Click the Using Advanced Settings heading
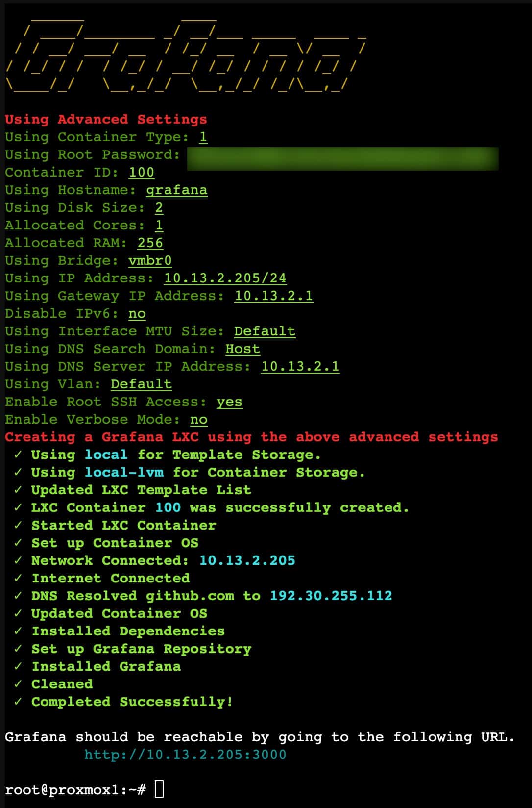This screenshot has height=808, width=532. click(106, 119)
